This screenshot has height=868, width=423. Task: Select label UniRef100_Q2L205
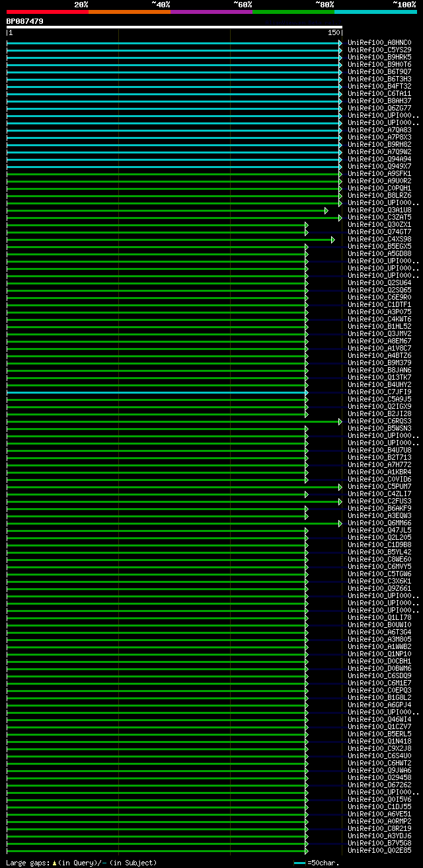point(379,537)
